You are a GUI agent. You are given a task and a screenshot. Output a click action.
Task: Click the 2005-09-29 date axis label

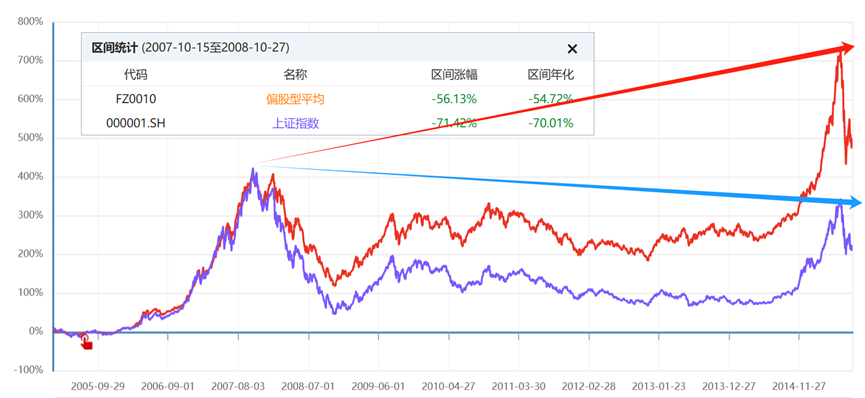[98, 385]
